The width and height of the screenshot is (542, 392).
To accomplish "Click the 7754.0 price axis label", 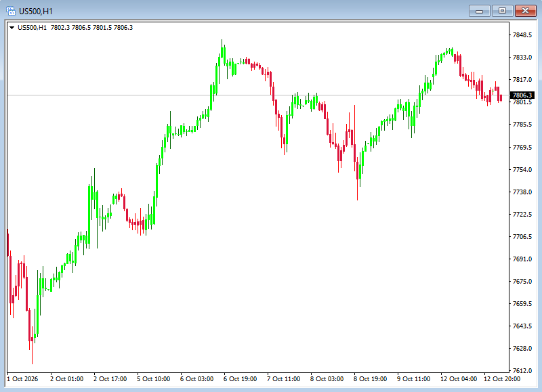I will click(522, 169).
